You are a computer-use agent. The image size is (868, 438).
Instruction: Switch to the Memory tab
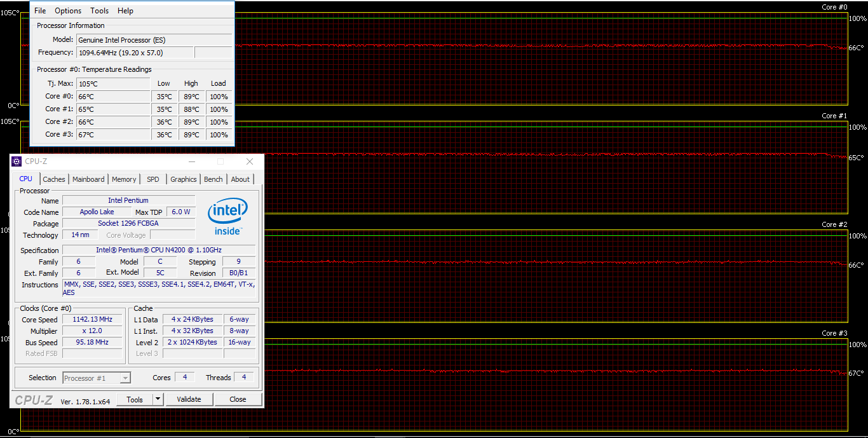[x=124, y=179]
